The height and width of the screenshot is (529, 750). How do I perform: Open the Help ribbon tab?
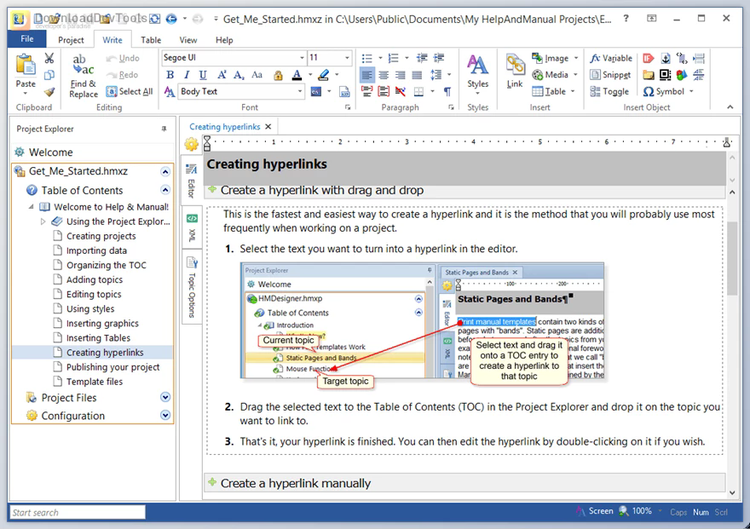pos(224,40)
